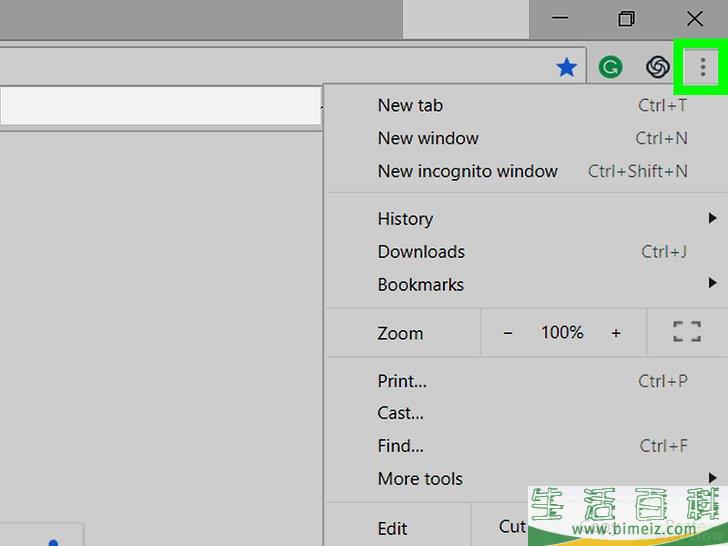Restore down the browser window
Viewport: 728px width, 546px height.
pyautogui.click(x=626, y=19)
